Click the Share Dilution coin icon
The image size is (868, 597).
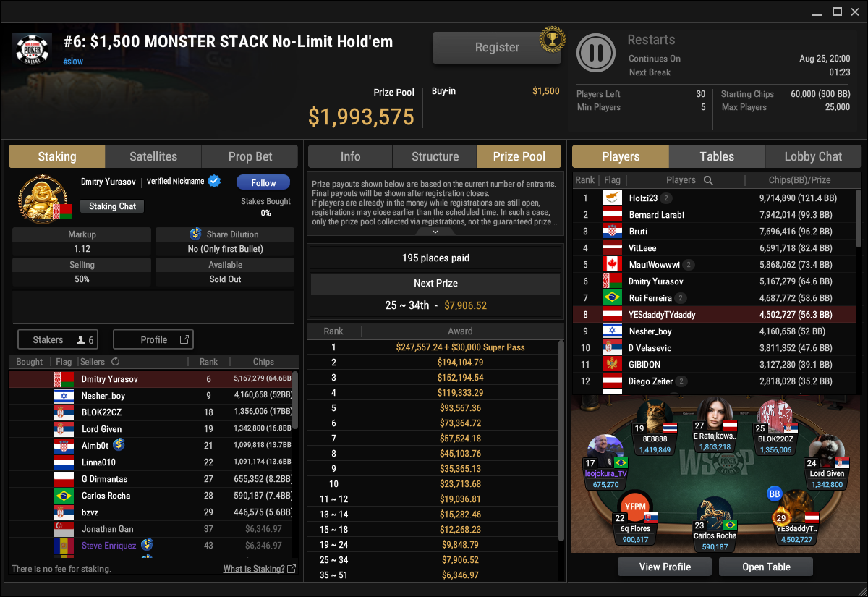point(195,234)
